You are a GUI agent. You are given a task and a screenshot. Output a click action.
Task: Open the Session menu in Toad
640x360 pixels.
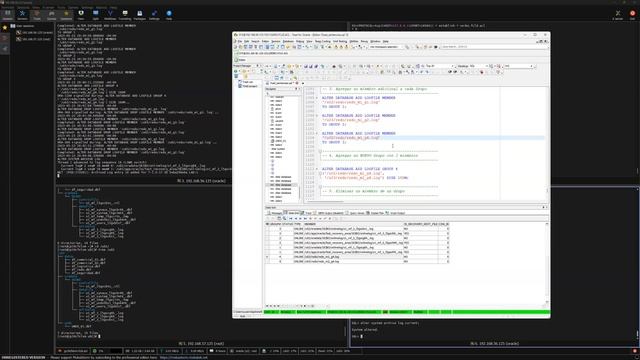(x=276, y=41)
